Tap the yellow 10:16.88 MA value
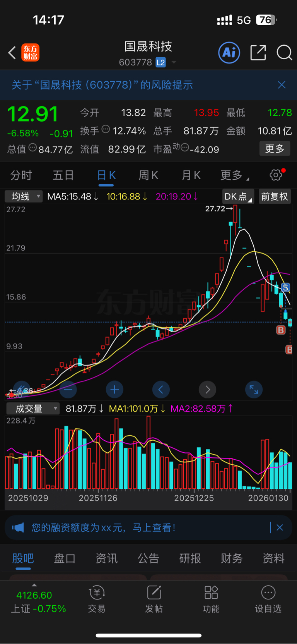297x644 pixels. coord(127,196)
